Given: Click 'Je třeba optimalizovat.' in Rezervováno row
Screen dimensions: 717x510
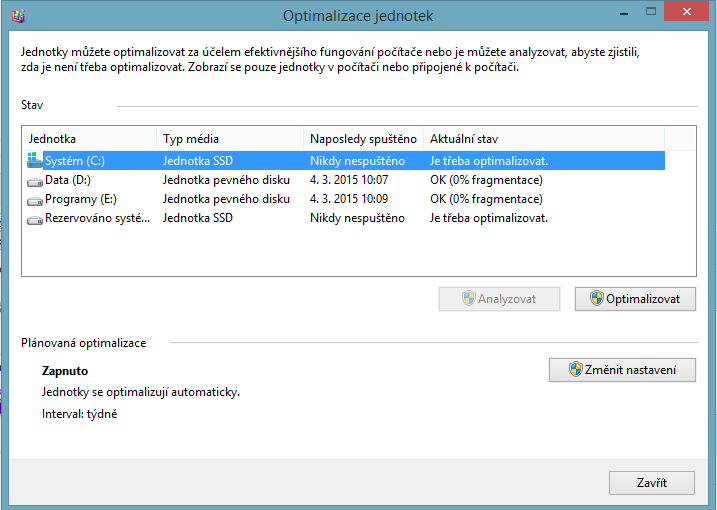Looking at the screenshot, I should [x=489, y=218].
